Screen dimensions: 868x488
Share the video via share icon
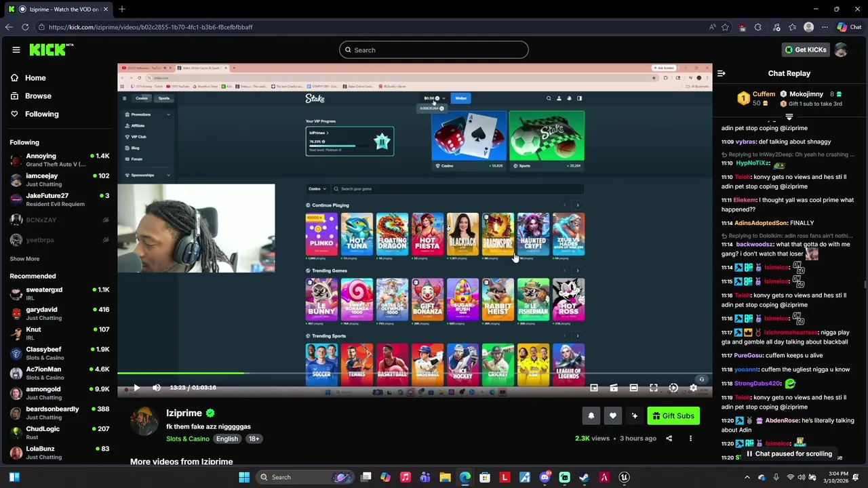tap(669, 439)
